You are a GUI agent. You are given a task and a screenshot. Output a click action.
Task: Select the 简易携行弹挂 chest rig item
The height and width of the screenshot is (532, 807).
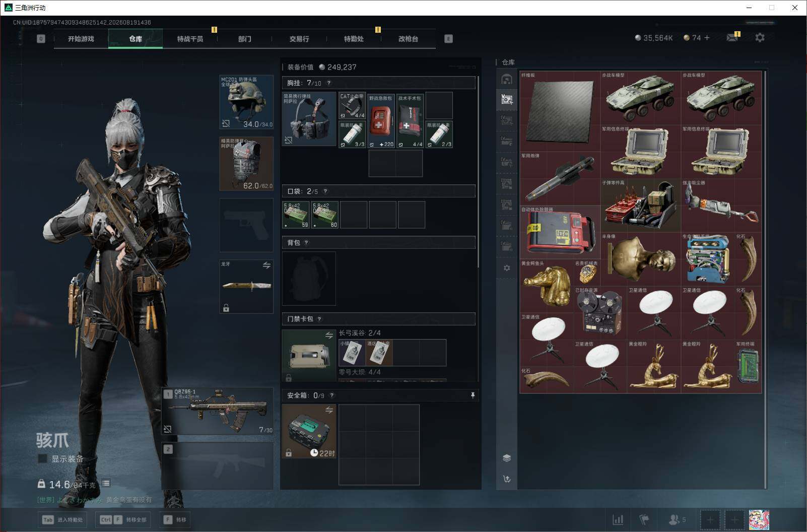pyautogui.click(x=309, y=119)
